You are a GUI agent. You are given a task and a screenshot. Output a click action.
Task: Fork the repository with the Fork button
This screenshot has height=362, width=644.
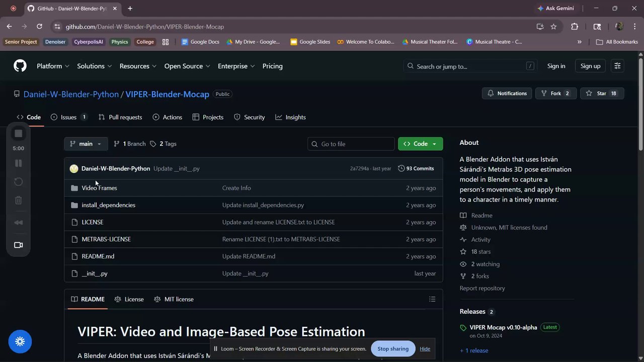[556, 94]
